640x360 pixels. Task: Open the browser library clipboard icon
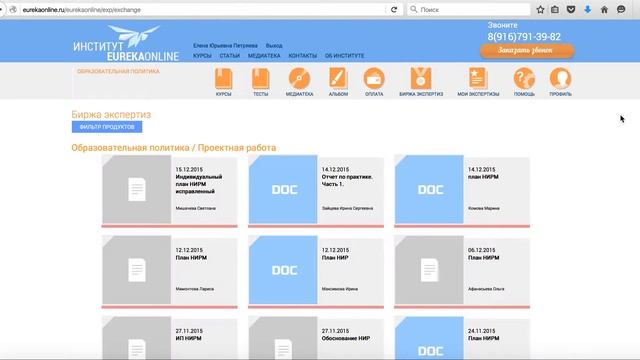tap(555, 9)
